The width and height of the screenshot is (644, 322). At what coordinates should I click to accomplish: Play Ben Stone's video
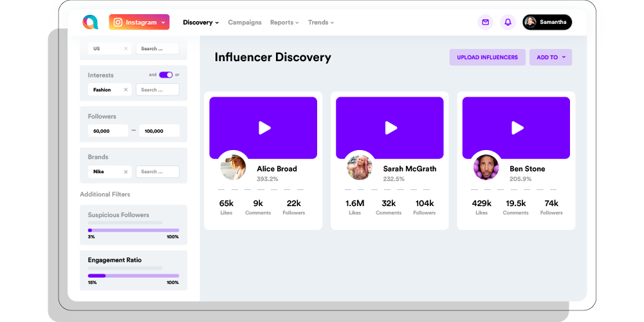pyautogui.click(x=517, y=128)
